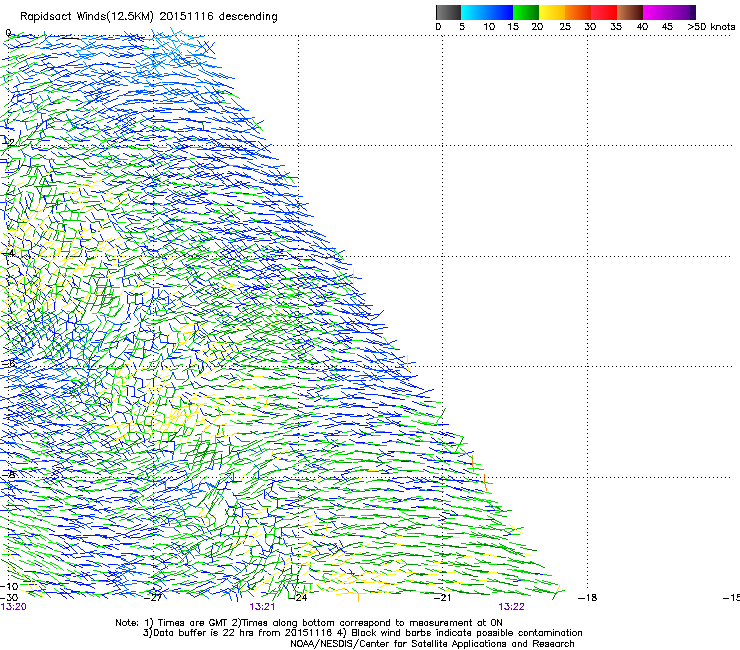This screenshot has height=650, width=740.
Task: Click the note line starting 'Note: 1) Times are GMT'
Action: pyautogui.click(x=309, y=623)
